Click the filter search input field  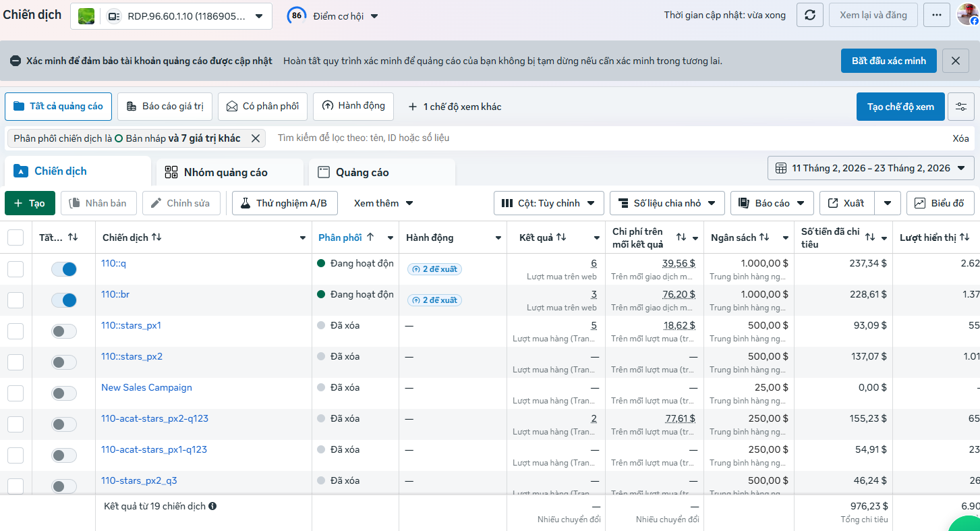(607, 138)
